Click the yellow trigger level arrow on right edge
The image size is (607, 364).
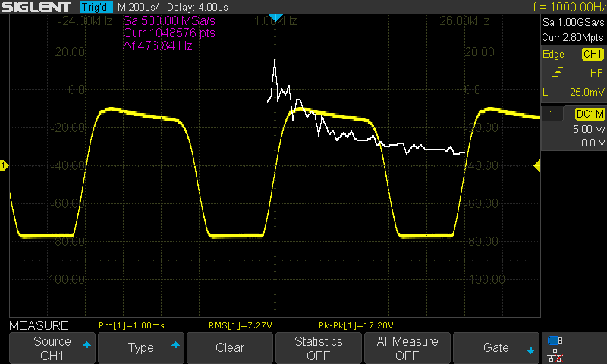(537, 165)
